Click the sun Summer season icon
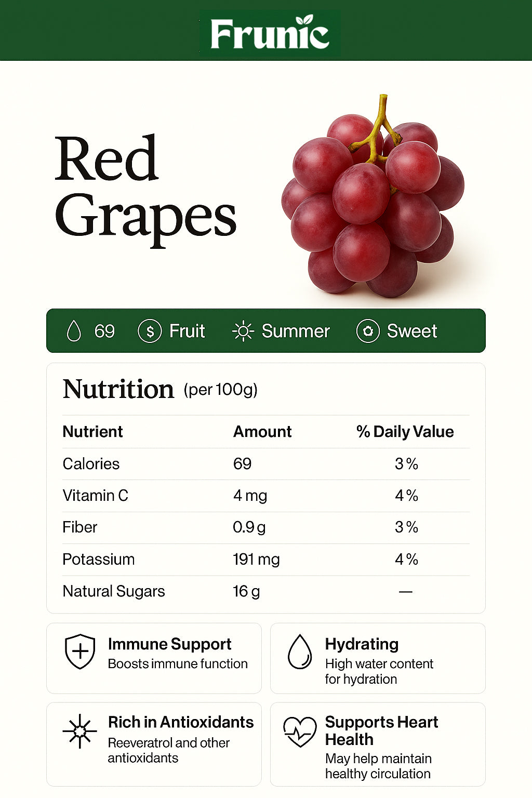 [x=243, y=331]
